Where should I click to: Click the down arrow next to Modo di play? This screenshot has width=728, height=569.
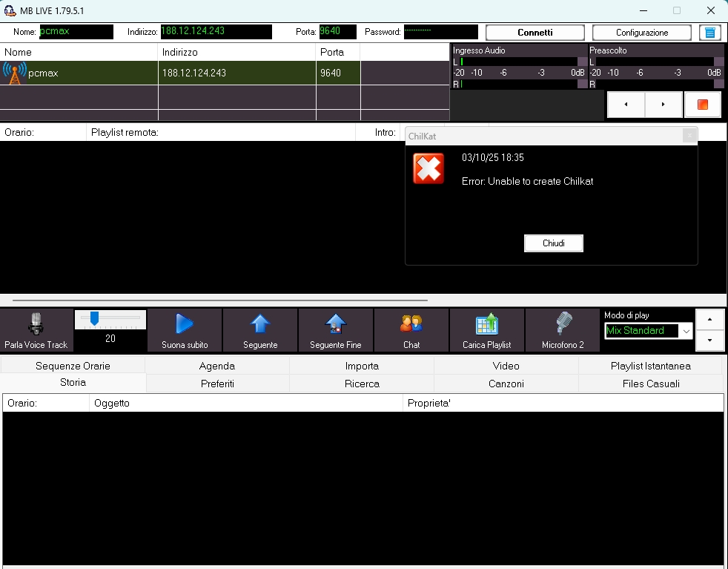(710, 340)
